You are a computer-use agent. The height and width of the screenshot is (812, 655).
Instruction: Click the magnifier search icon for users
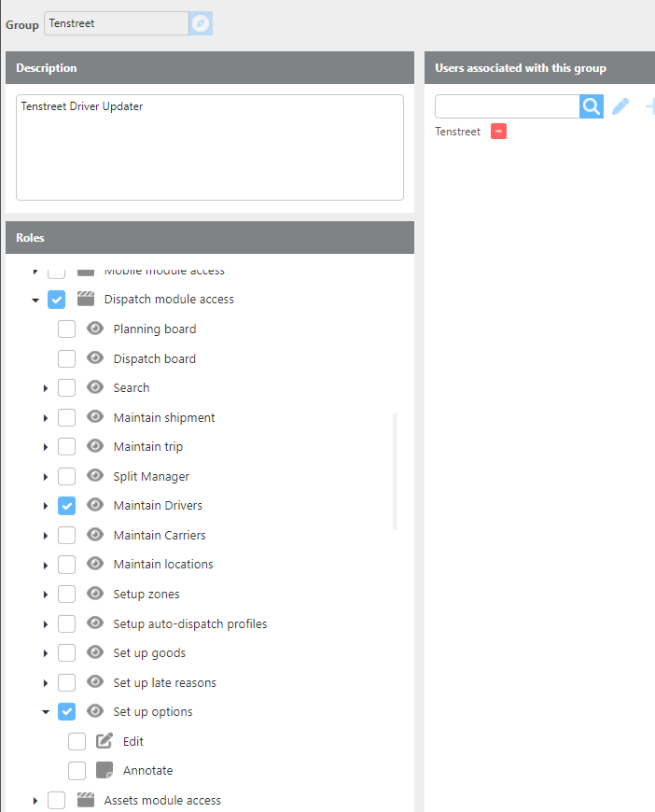592,106
